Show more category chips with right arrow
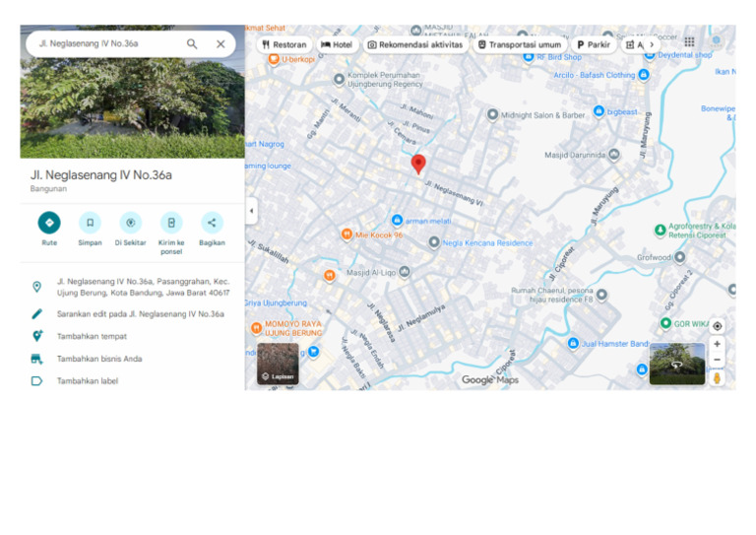 point(652,45)
